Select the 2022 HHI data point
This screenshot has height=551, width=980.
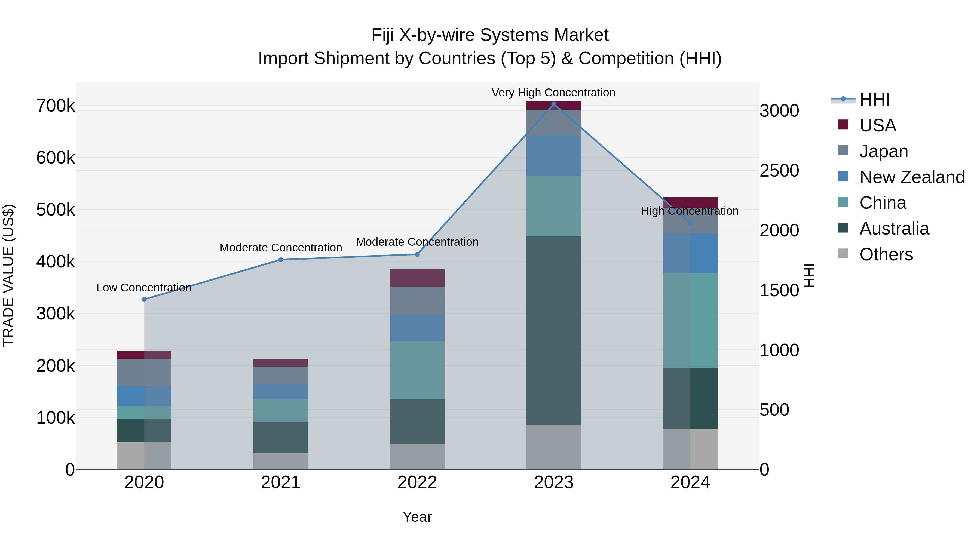[x=417, y=254]
